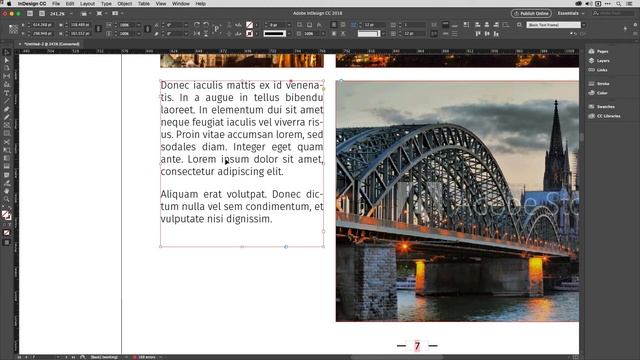Select the Line tool
The width and height of the screenshot is (640, 360).
[7, 101]
